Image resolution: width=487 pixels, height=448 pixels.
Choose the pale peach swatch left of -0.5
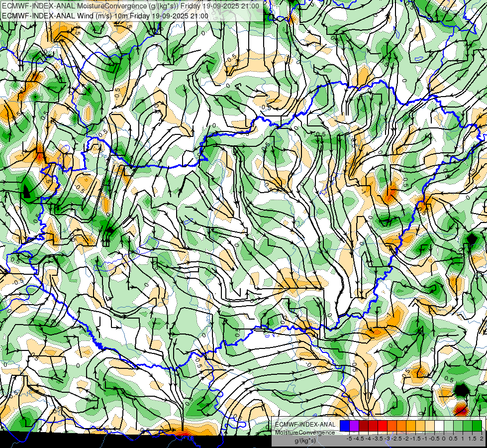point(429,426)
